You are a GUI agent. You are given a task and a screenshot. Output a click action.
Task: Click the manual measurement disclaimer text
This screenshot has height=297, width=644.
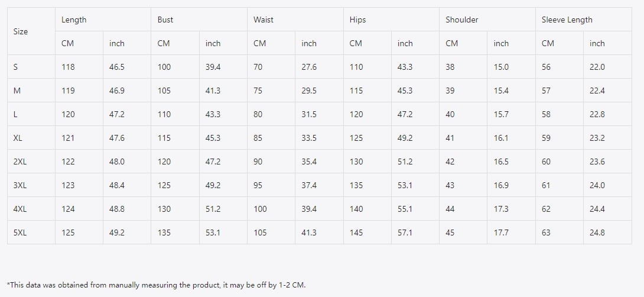click(157, 285)
